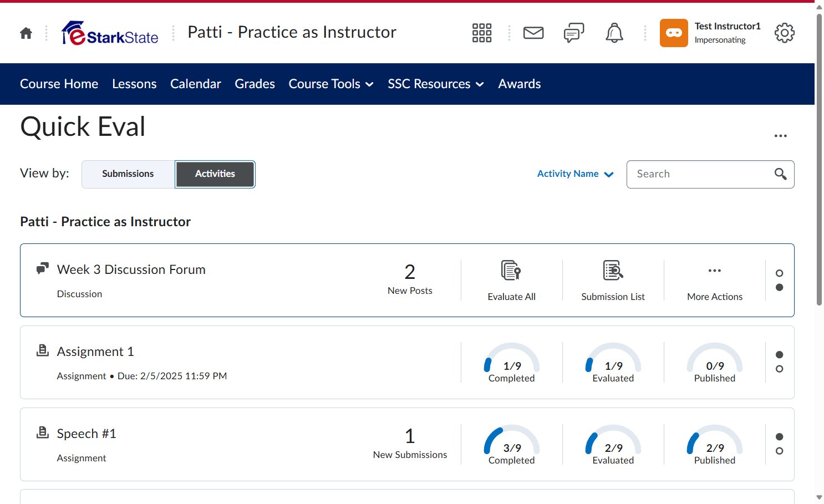Screen dimensions: 824x504
Task: Open Test Instructor1 profile avatar
Action: pos(674,33)
